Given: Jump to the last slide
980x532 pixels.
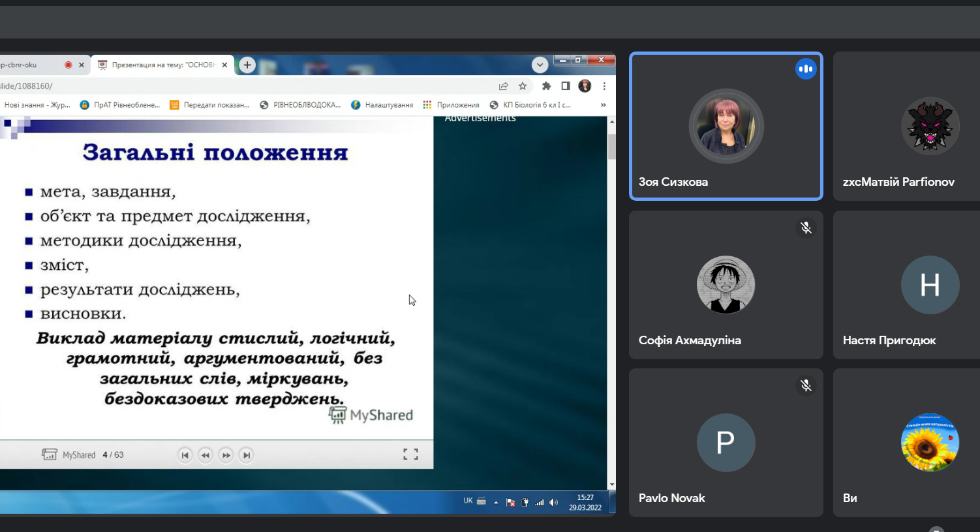Looking at the screenshot, I should click(x=246, y=455).
